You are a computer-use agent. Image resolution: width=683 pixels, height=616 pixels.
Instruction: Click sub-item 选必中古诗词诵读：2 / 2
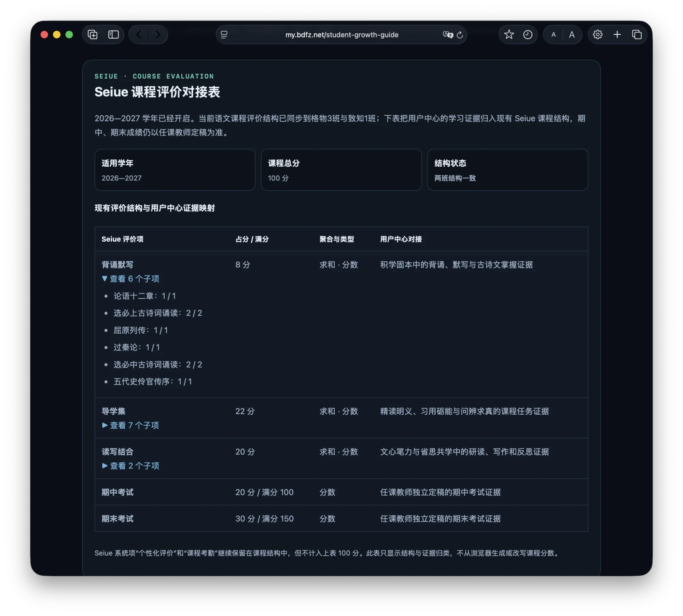158,364
